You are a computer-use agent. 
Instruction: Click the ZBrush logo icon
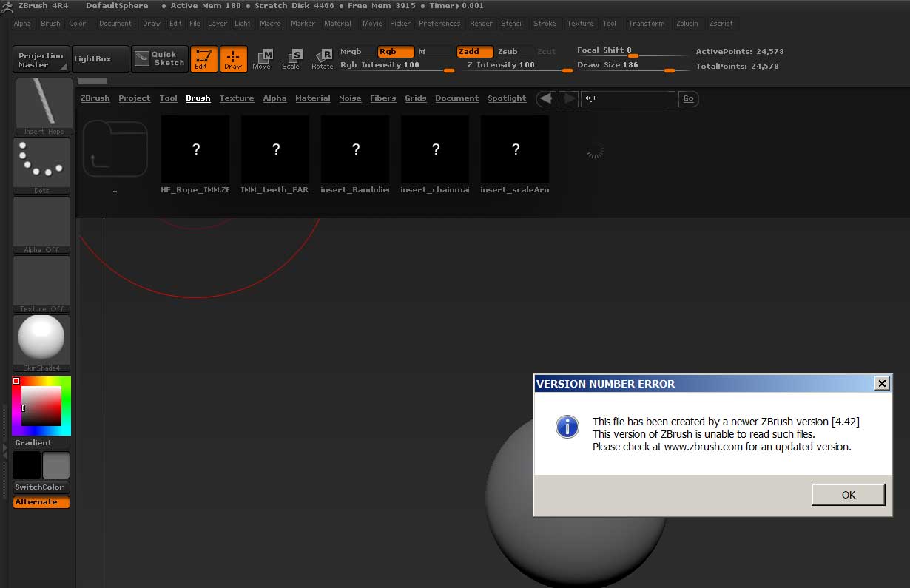point(8,6)
